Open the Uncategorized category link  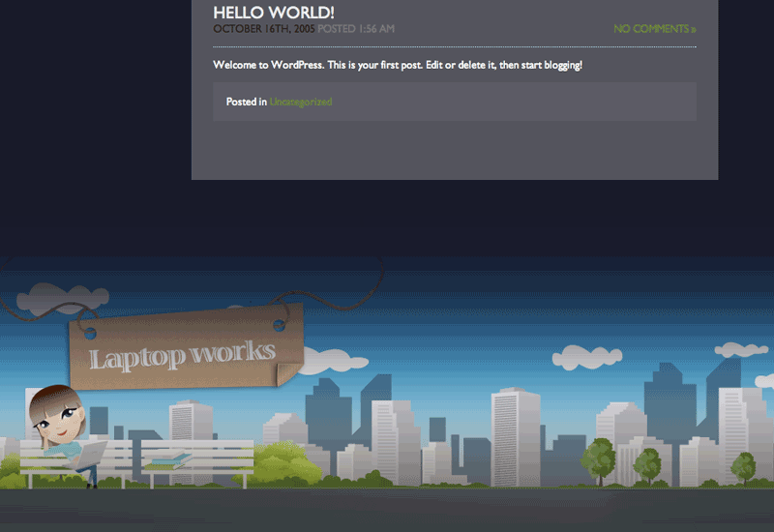tap(301, 102)
